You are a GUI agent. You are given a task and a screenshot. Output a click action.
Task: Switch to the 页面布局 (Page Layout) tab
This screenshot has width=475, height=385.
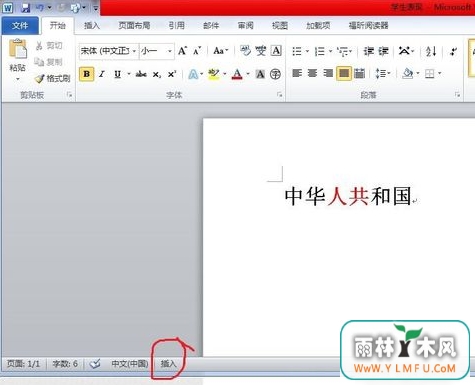point(134,26)
